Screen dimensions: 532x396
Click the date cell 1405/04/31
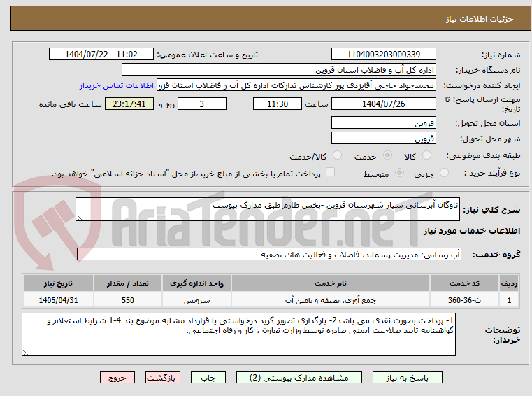click(x=58, y=300)
